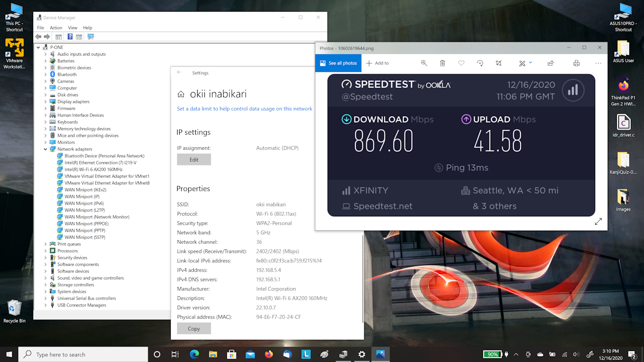The height and width of the screenshot is (362, 644).
Task: Select the VMware Workstation desktop shortcut
Action: pos(14,54)
